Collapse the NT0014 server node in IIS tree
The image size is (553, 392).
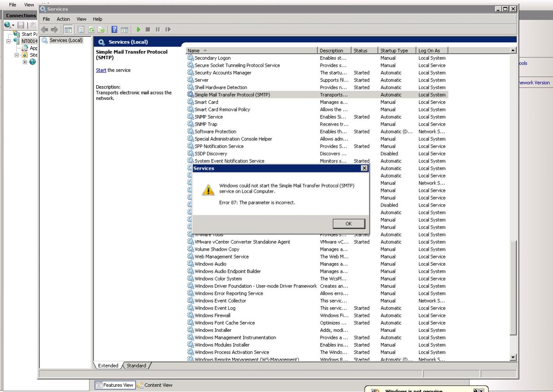(x=9, y=41)
